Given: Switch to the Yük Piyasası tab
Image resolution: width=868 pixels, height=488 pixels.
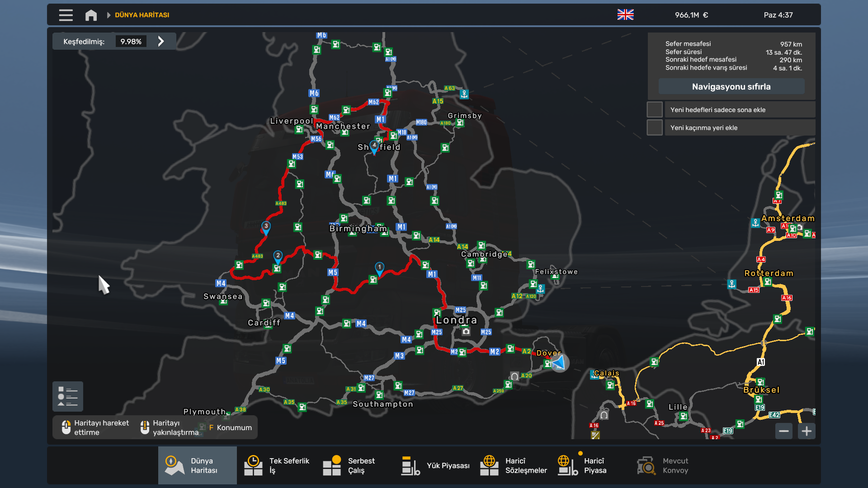Looking at the screenshot, I should pos(435,465).
